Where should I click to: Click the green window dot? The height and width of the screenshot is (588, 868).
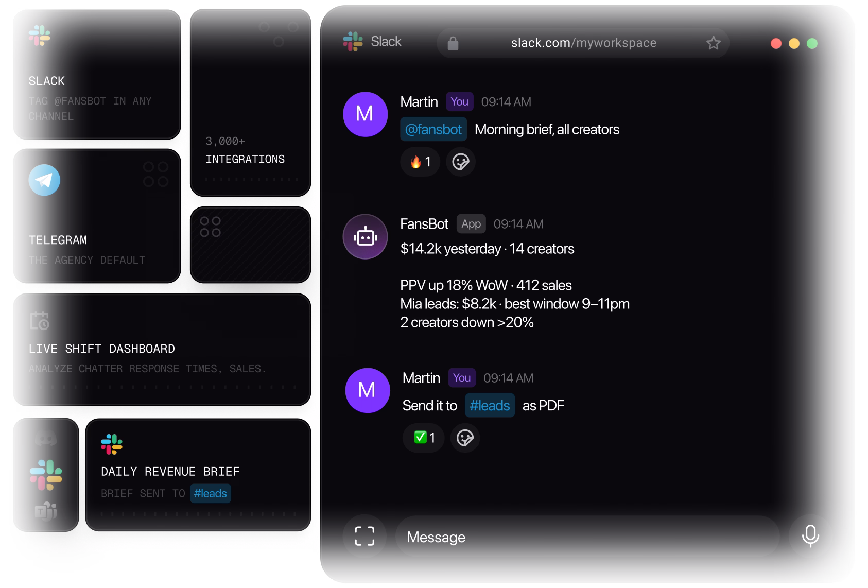click(x=812, y=44)
